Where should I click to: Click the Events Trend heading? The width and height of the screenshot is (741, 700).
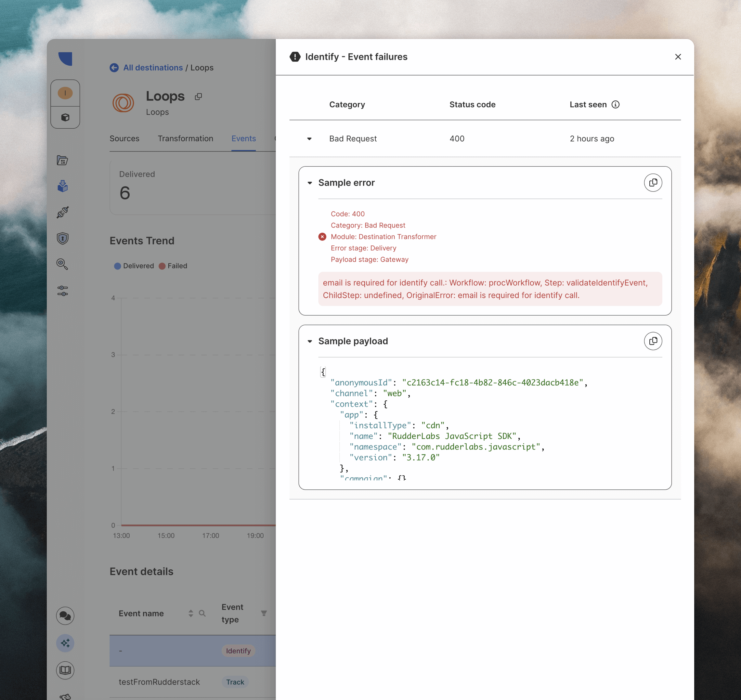pyautogui.click(x=142, y=241)
